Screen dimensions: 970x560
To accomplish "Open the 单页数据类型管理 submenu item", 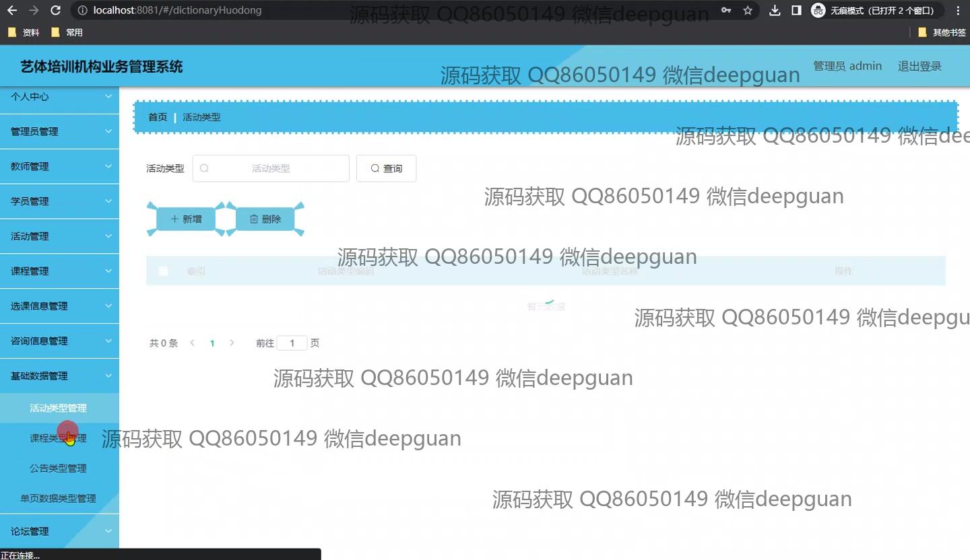I will (x=58, y=499).
